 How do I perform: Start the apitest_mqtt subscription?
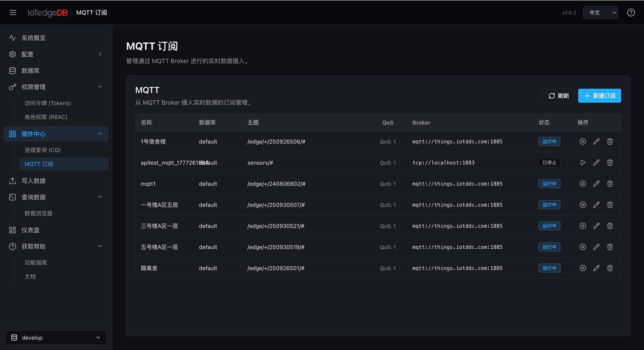[x=583, y=163]
